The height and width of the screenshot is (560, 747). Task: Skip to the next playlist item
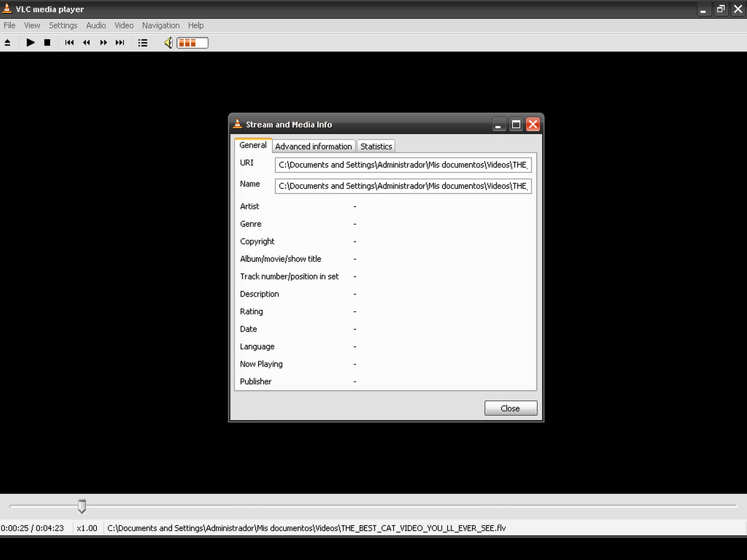[x=120, y=43]
